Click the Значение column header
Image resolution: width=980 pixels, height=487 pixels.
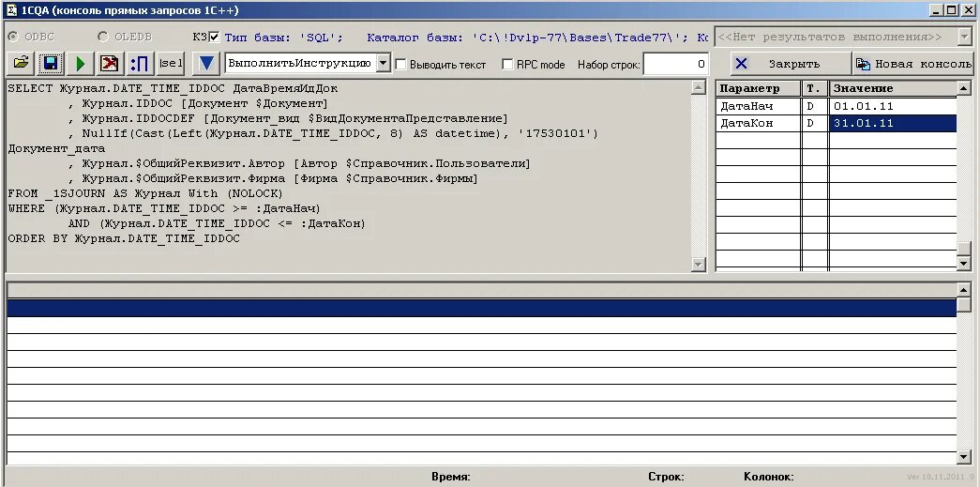tap(893, 88)
